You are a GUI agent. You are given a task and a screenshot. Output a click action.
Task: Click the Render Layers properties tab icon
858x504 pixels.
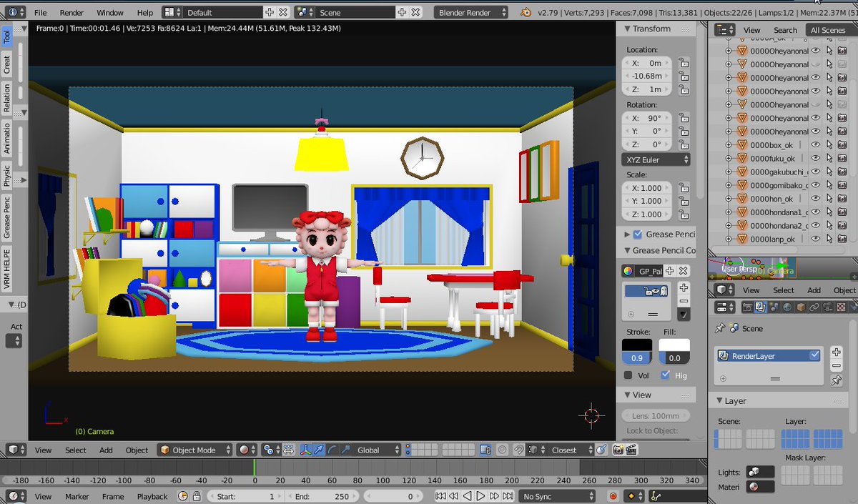pyautogui.click(x=761, y=307)
